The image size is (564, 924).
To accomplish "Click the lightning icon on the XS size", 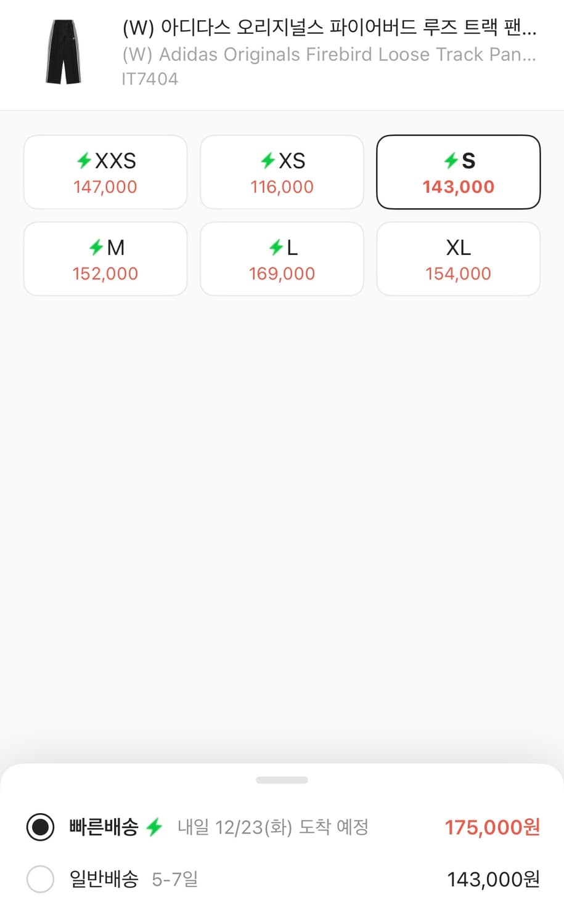I will [268, 161].
